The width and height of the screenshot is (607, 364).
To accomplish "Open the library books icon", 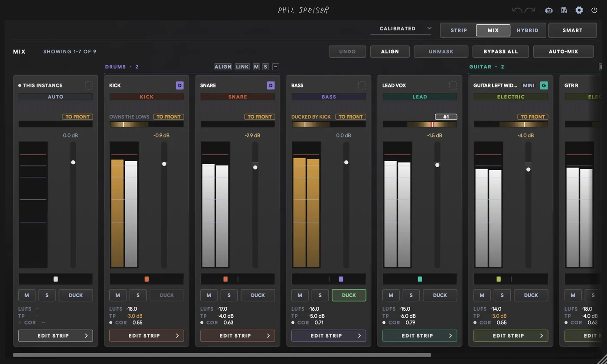I will 564,10.
